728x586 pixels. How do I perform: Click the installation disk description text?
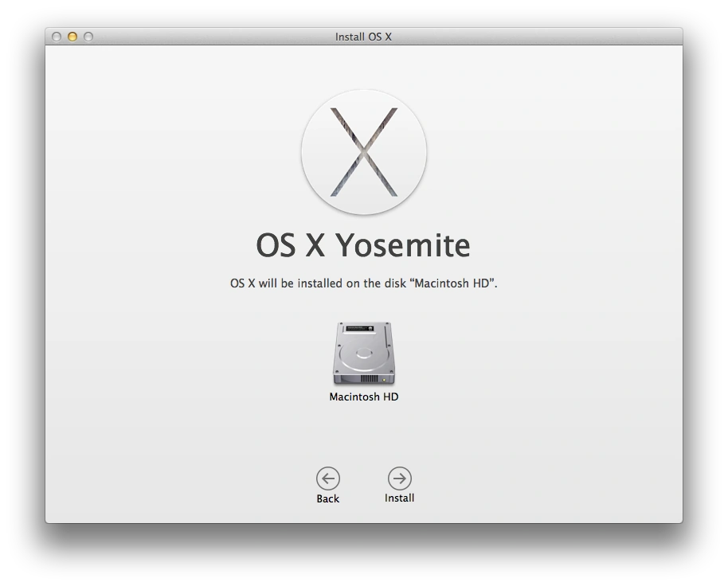pyautogui.click(x=363, y=283)
